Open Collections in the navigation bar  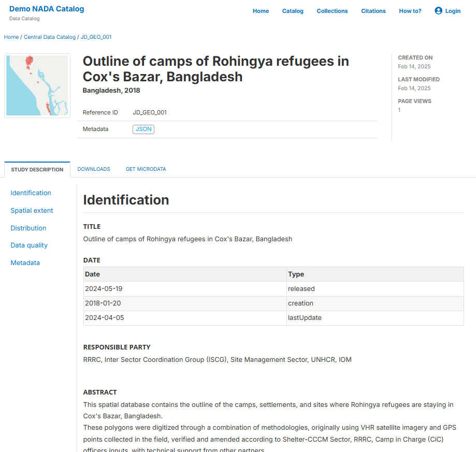point(332,11)
